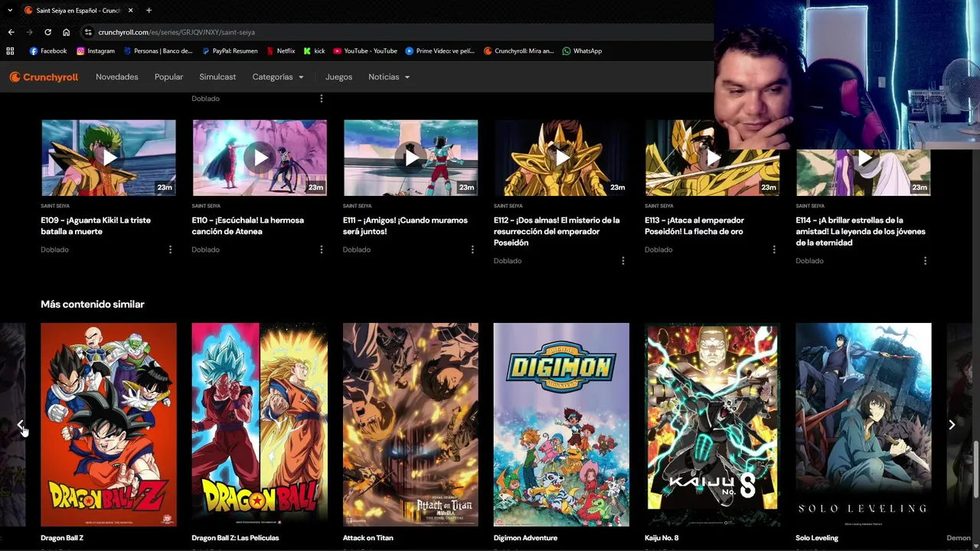Expand the Categorías dropdown
This screenshot has width=980, height=551.
(278, 77)
